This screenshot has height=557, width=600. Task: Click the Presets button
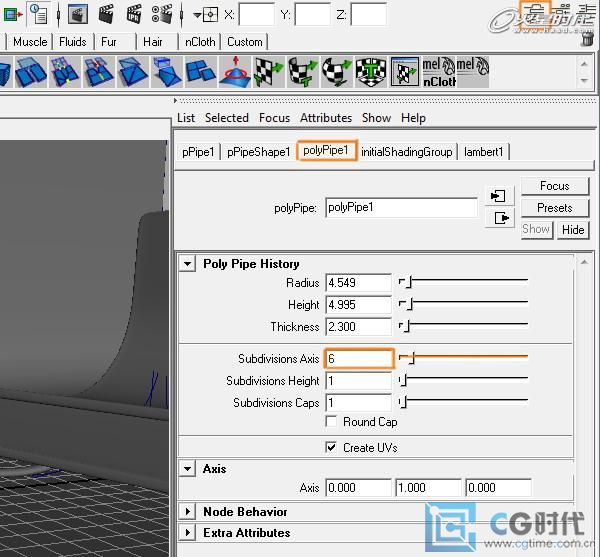(x=555, y=208)
